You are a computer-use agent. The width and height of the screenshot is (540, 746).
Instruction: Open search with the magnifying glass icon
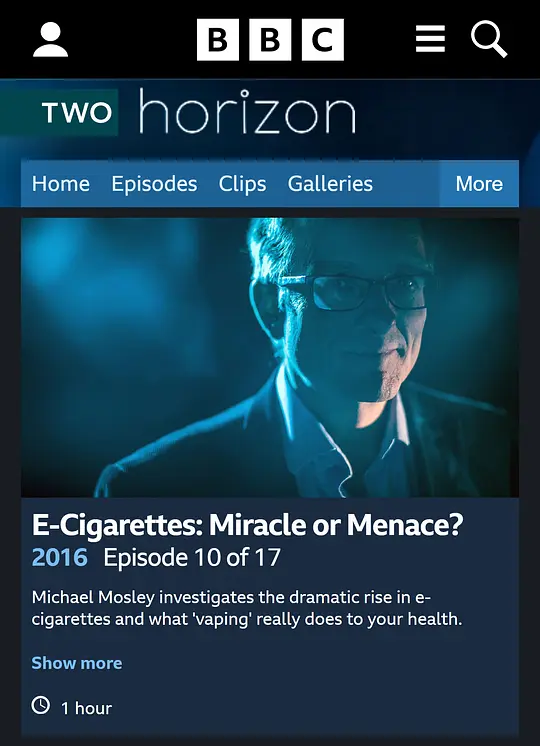coord(489,40)
